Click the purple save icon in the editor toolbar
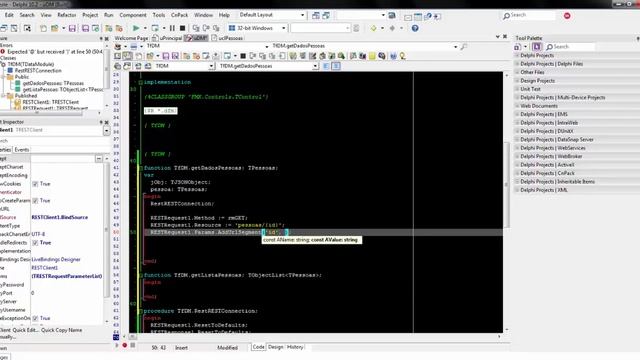This screenshot has height=360, width=640. tap(166, 56)
